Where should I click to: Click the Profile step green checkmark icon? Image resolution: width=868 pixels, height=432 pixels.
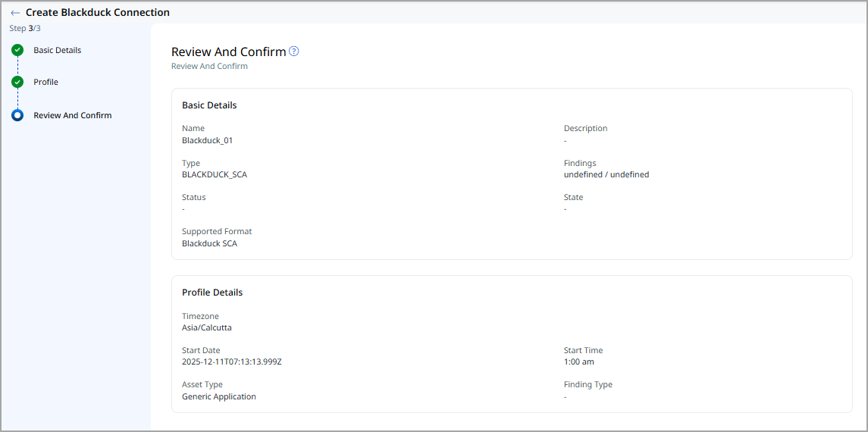(x=17, y=82)
